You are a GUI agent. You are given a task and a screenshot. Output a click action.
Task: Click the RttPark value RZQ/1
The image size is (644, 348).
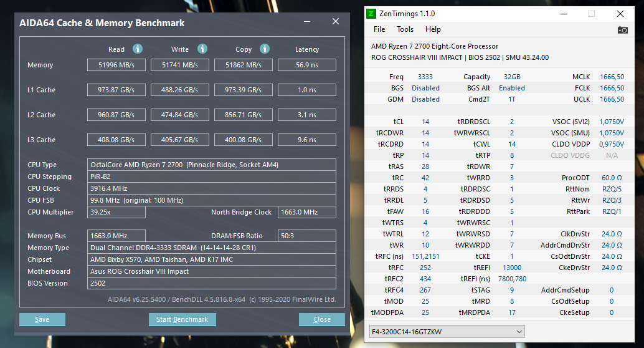(612, 211)
